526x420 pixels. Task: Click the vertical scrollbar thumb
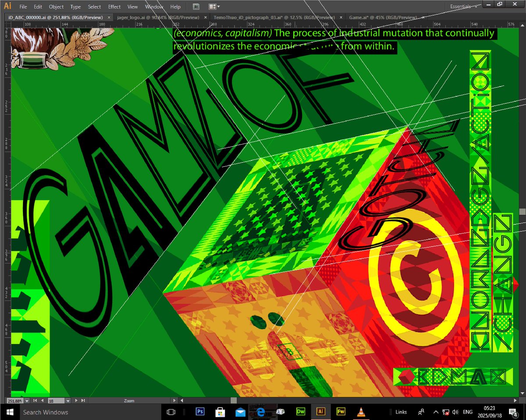click(522, 212)
